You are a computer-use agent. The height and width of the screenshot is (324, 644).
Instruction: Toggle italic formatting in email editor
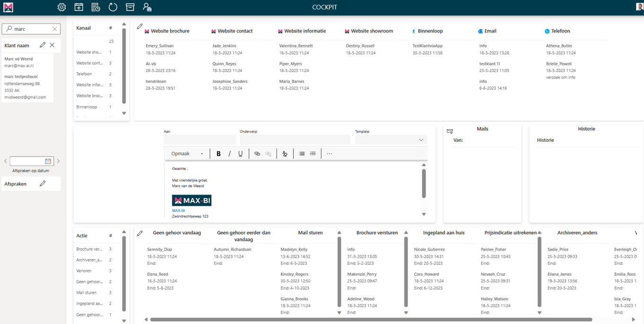[230, 154]
